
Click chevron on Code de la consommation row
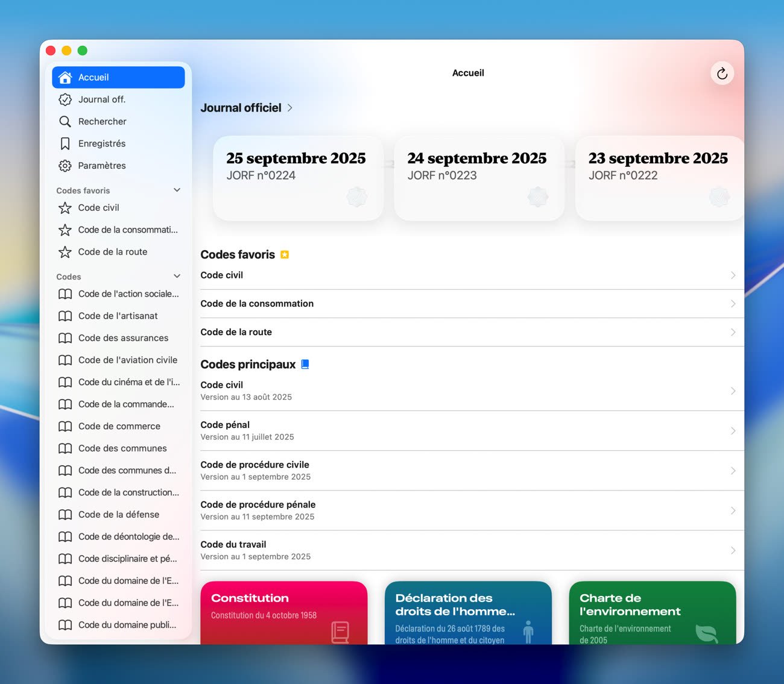tap(733, 304)
